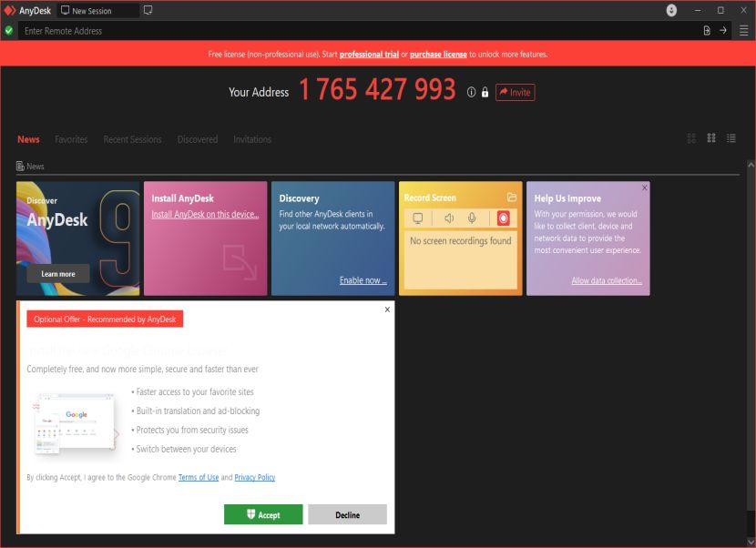Image resolution: width=756 pixels, height=548 pixels.
Task: Decline the Google Chrome offer
Action: [348, 514]
